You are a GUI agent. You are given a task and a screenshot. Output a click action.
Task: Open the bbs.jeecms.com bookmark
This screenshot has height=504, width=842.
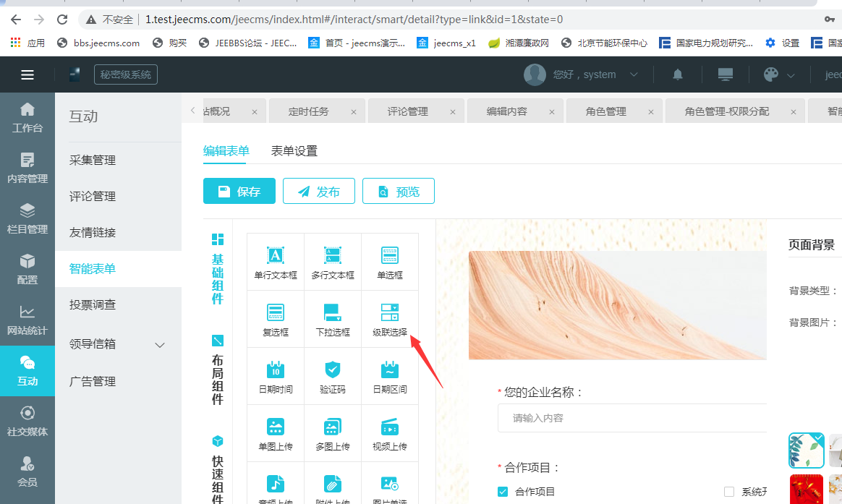click(x=99, y=43)
